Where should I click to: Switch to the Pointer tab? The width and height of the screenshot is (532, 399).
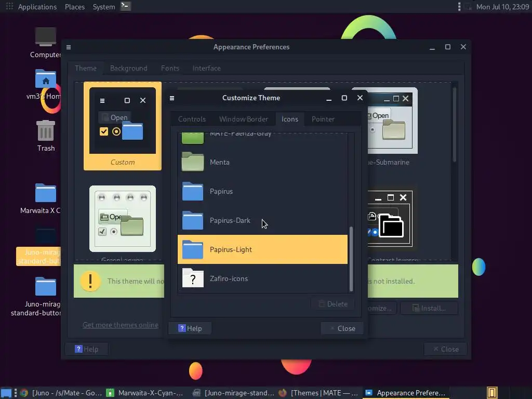pyautogui.click(x=323, y=119)
